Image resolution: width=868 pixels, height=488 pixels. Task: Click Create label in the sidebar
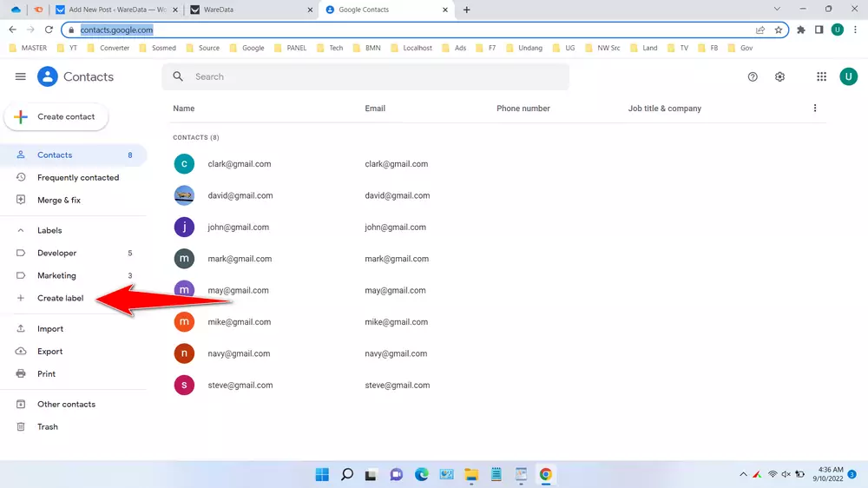60,298
